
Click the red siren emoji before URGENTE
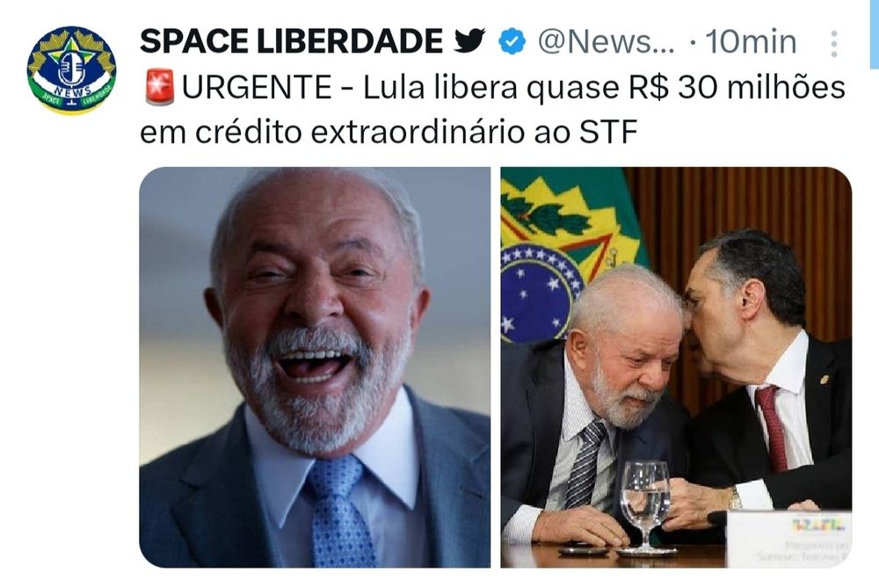click(160, 87)
